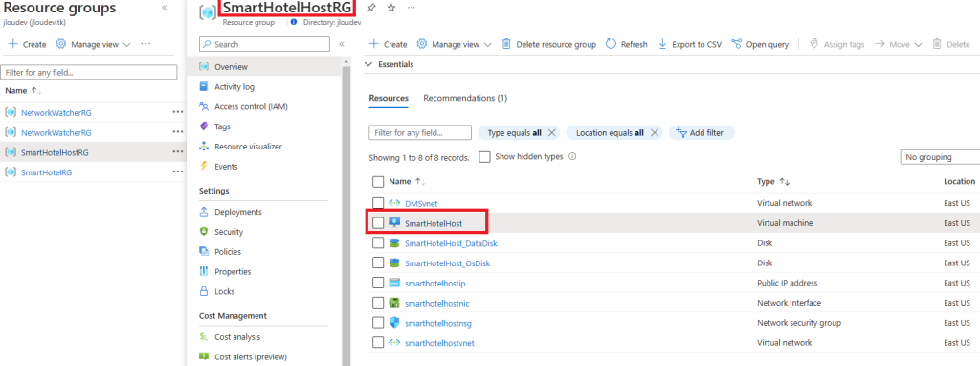Image resolution: width=980 pixels, height=366 pixels.
Task: Click Resource groups panel filter field
Action: pyautogui.click(x=89, y=72)
